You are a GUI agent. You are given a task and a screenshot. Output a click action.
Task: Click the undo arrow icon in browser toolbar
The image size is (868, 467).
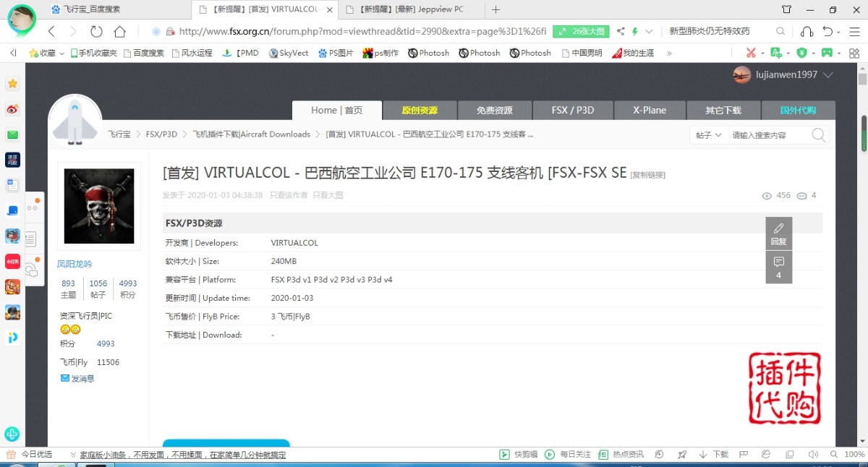point(828,32)
